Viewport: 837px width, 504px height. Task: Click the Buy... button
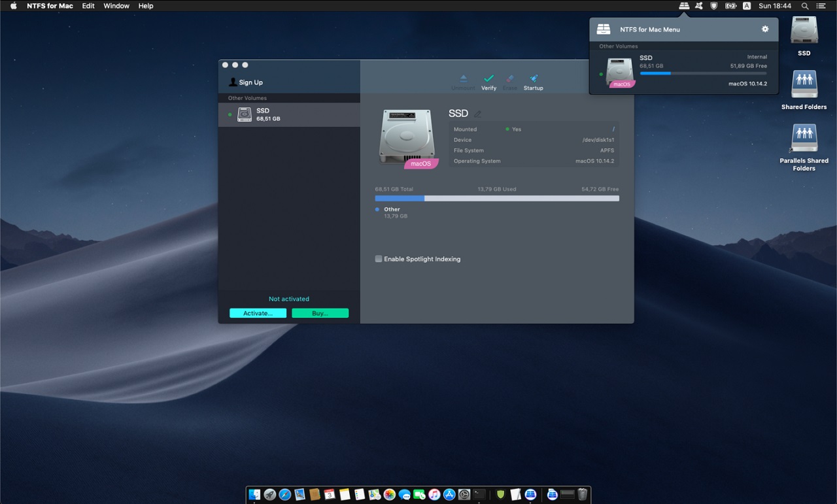coord(320,313)
